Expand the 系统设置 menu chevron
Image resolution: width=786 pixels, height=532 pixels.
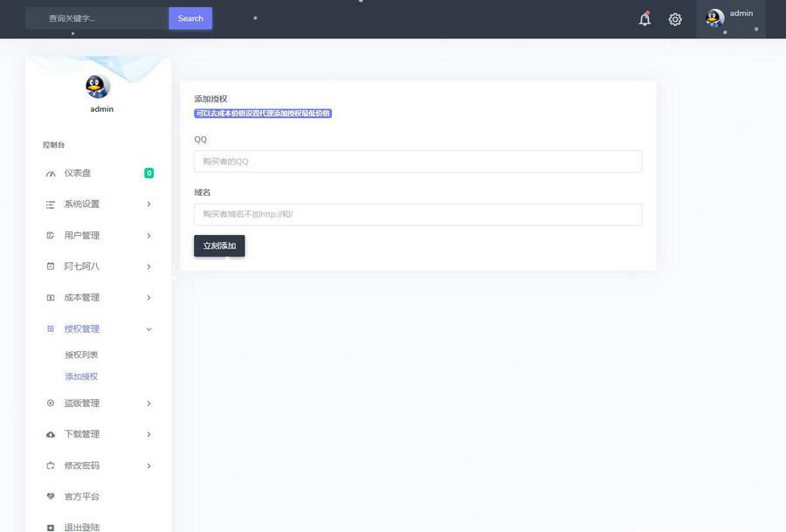[x=148, y=204]
